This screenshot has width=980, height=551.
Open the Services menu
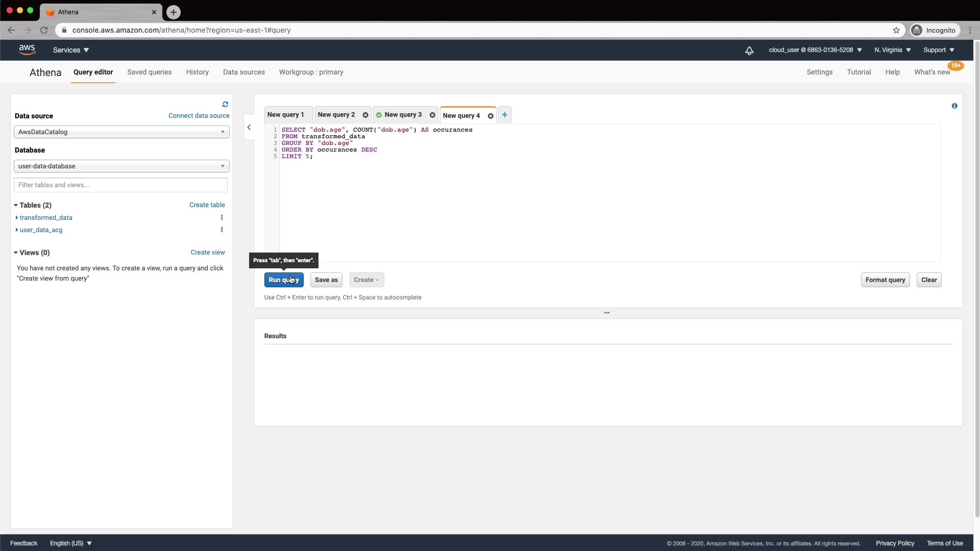tap(71, 51)
